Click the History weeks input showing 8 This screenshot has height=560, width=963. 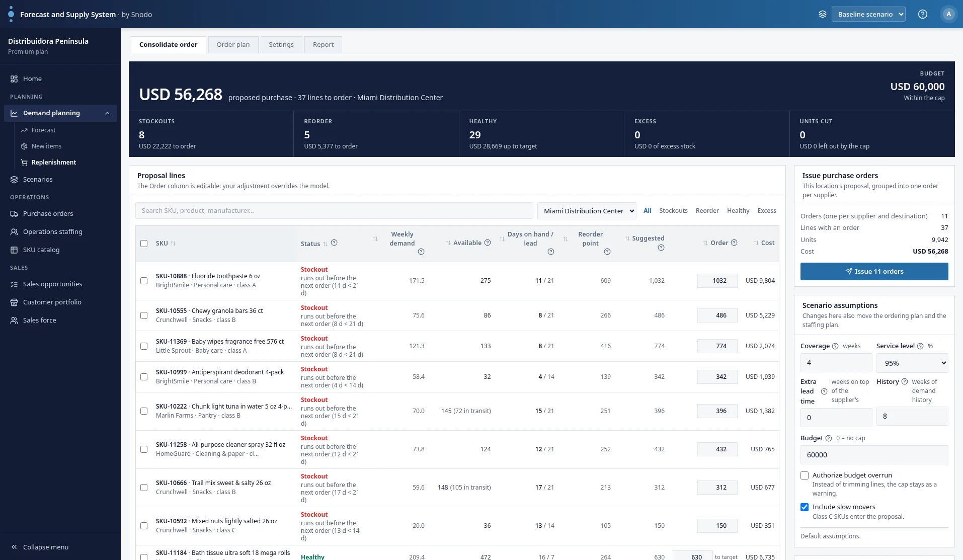[912, 416]
